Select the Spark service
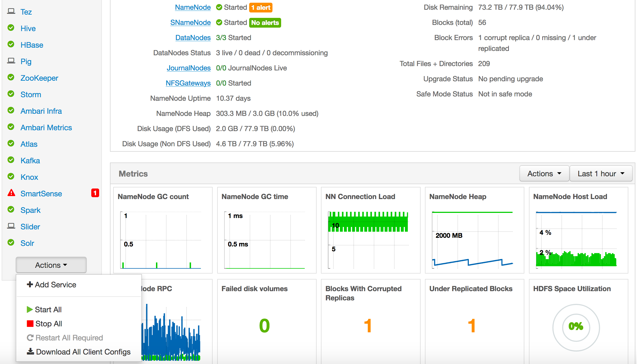Viewport: 637px width, 364px height. (x=31, y=210)
